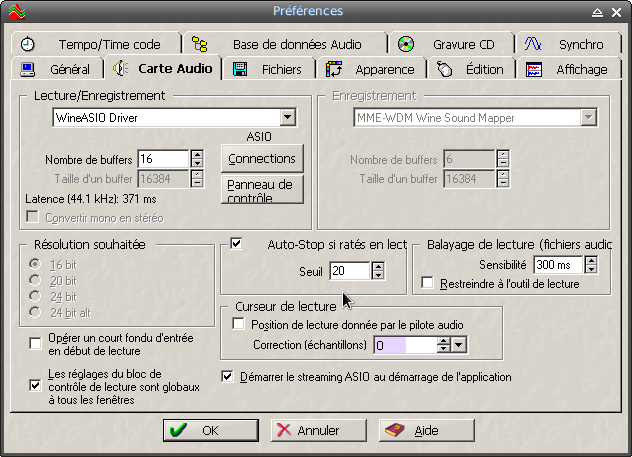This screenshot has width=632, height=457.
Task: Open the WineASIO Driver device dropdown
Action: click(x=288, y=118)
